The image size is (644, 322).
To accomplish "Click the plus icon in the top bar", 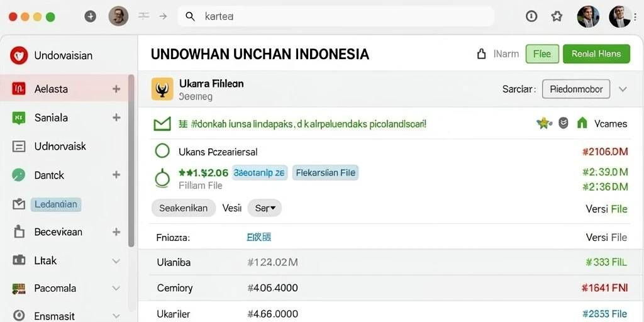I will tap(90, 16).
